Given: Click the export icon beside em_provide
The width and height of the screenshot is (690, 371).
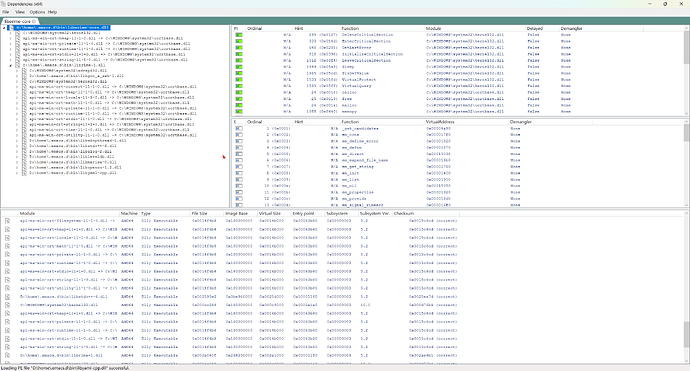Looking at the screenshot, I should point(239,198).
